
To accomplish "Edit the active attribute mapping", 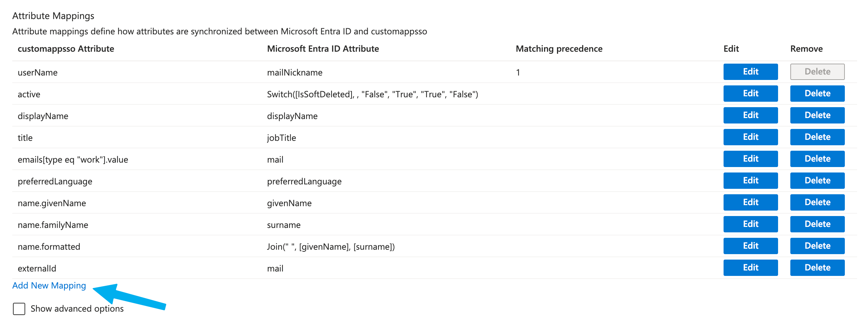I will tap(750, 94).
